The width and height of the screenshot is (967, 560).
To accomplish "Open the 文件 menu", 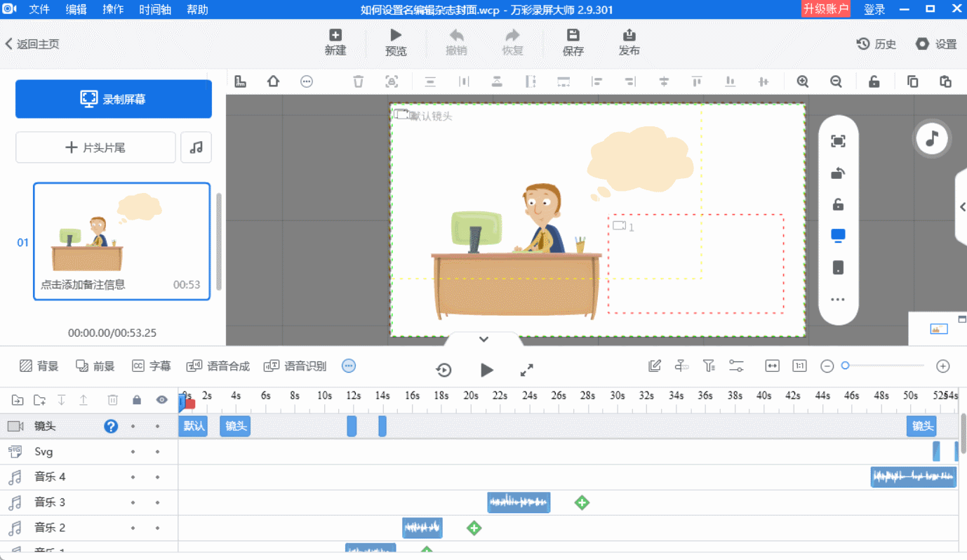I will (39, 9).
